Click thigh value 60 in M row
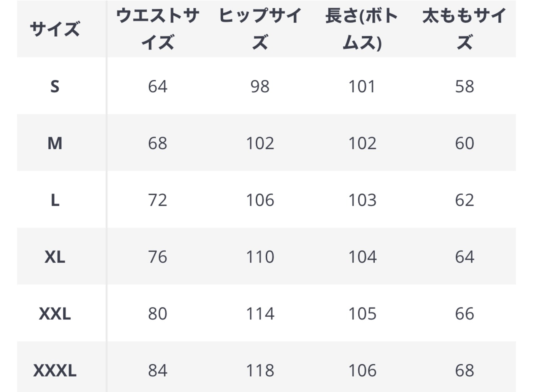This screenshot has height=392, width=533. pyautogui.click(x=465, y=143)
